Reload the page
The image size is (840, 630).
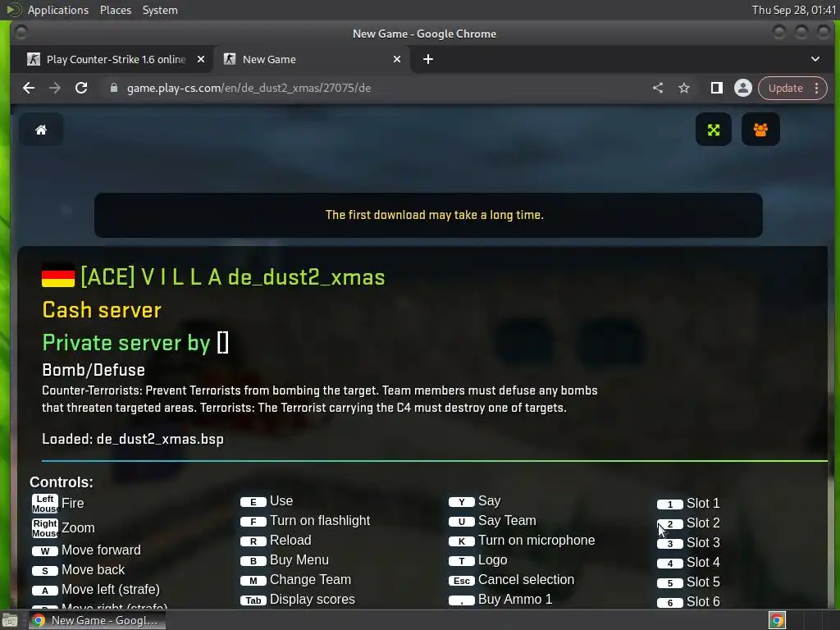(x=81, y=88)
